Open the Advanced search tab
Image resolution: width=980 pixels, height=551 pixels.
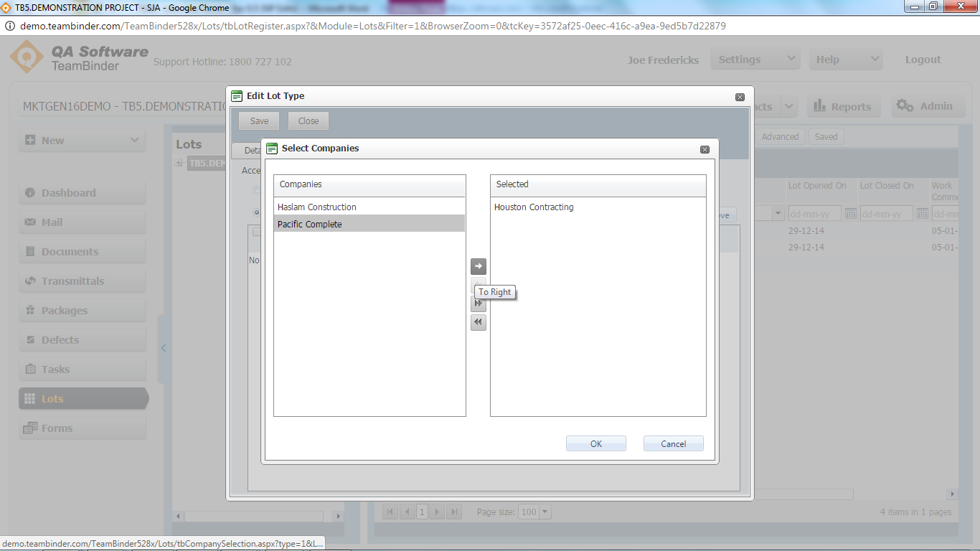tap(780, 136)
